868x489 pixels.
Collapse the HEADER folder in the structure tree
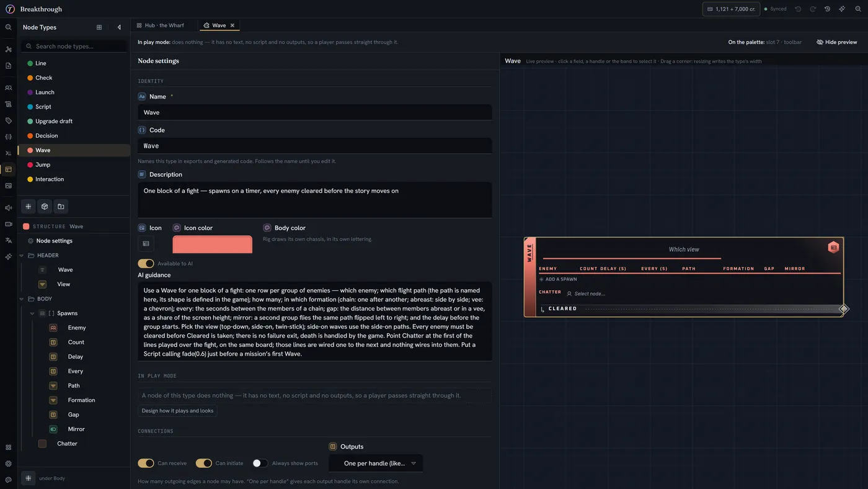pos(22,256)
